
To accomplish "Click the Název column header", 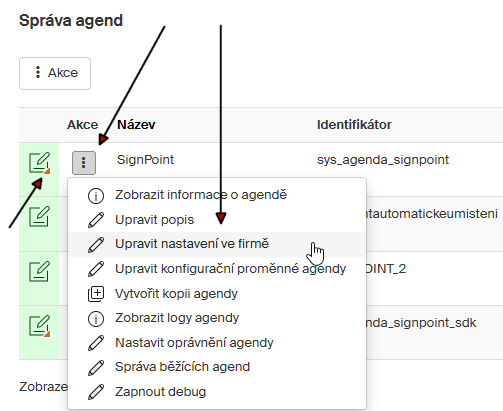I will point(136,125).
